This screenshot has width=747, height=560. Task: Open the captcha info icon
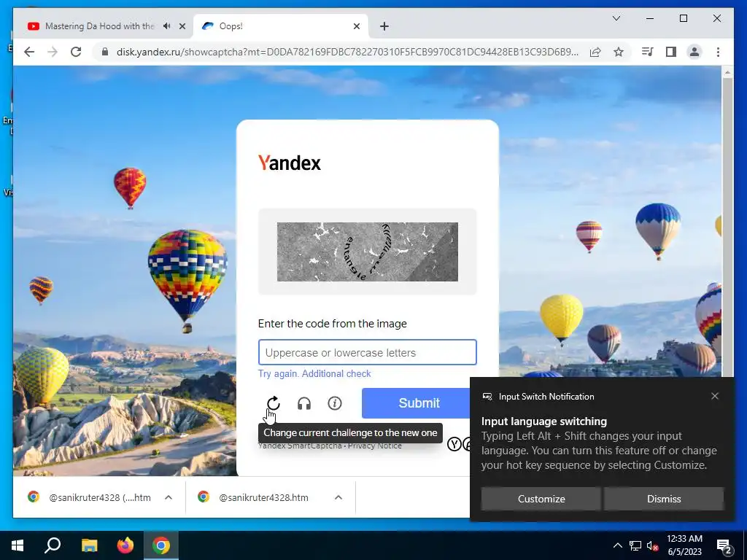335,403
